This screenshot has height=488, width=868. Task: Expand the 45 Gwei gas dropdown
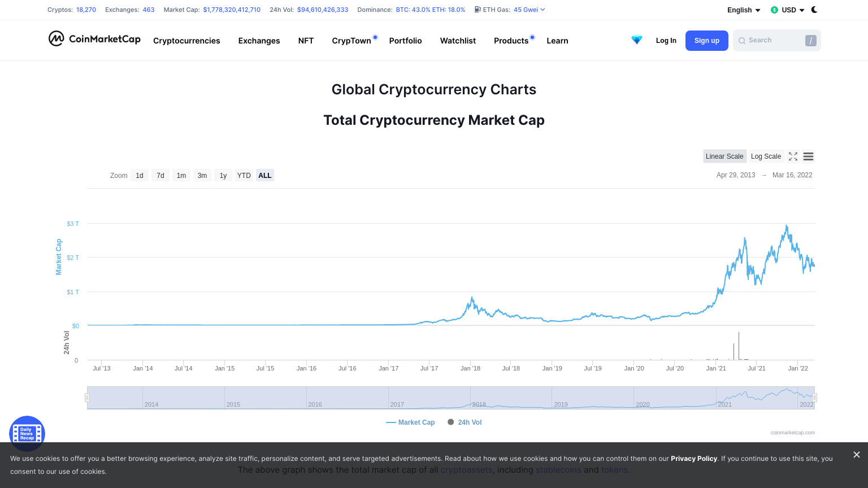530,10
